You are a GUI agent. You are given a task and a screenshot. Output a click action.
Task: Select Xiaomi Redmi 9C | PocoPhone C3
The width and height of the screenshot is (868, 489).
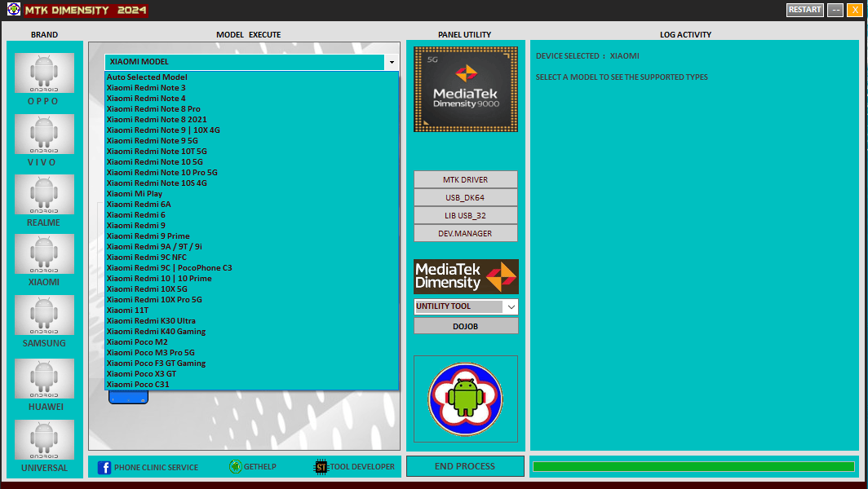tap(251, 268)
